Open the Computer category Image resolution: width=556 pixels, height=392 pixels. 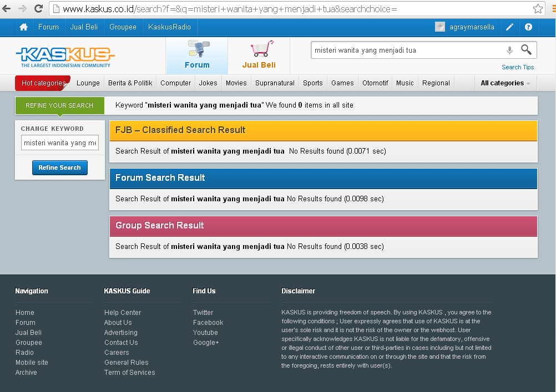175,83
